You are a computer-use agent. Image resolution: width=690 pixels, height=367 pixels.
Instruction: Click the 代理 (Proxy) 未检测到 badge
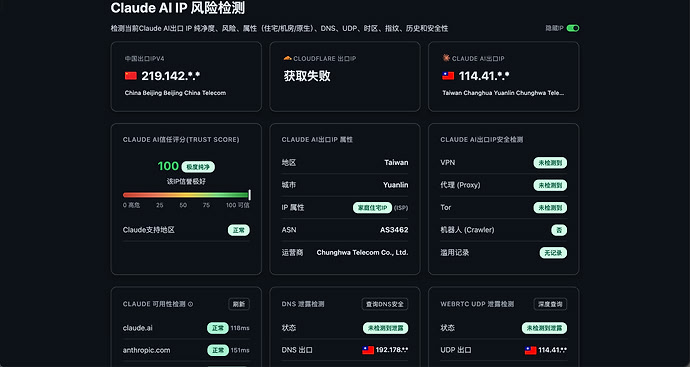550,185
